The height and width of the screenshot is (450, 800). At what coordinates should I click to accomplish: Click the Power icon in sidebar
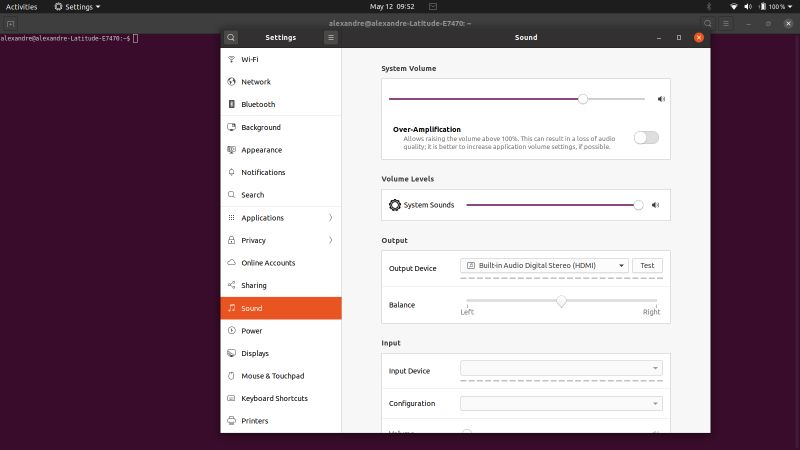pos(232,330)
